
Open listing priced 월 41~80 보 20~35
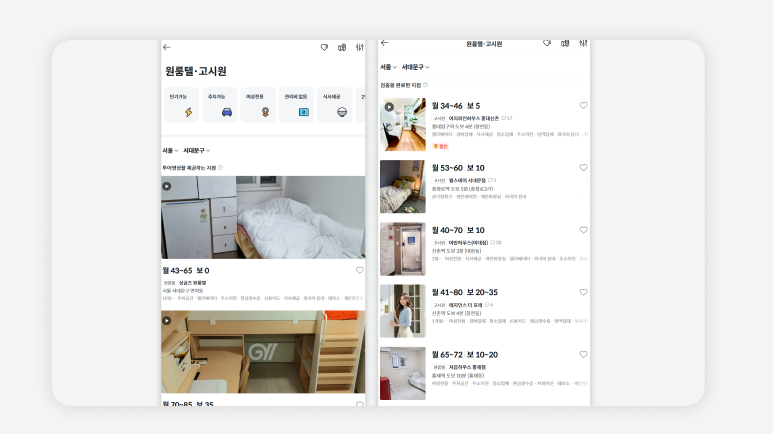point(465,292)
